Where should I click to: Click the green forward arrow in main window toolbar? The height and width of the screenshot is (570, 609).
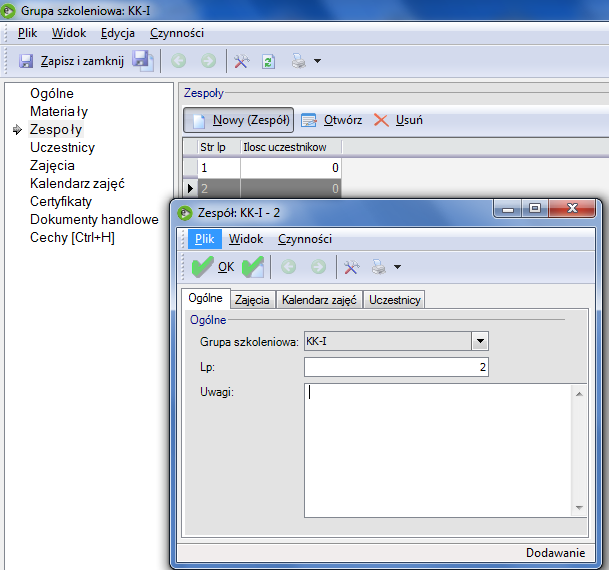209,61
